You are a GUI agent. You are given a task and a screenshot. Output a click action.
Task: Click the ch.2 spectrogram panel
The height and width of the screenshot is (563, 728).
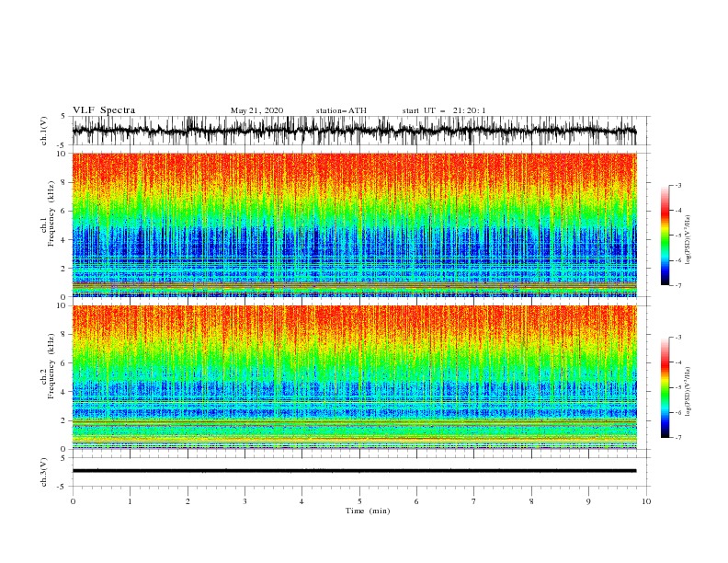[x=354, y=377]
